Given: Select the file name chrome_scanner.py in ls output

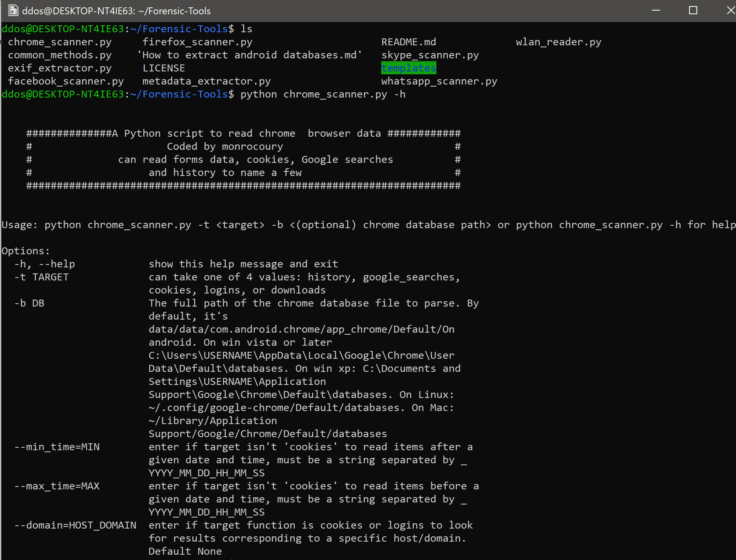Looking at the screenshot, I should point(60,42).
